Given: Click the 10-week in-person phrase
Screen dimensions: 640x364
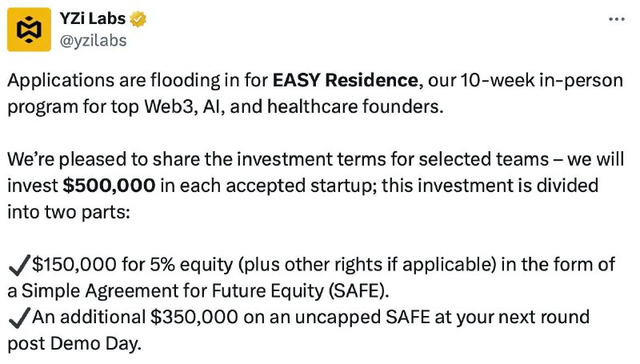Looking at the screenshot, I should [542, 80].
